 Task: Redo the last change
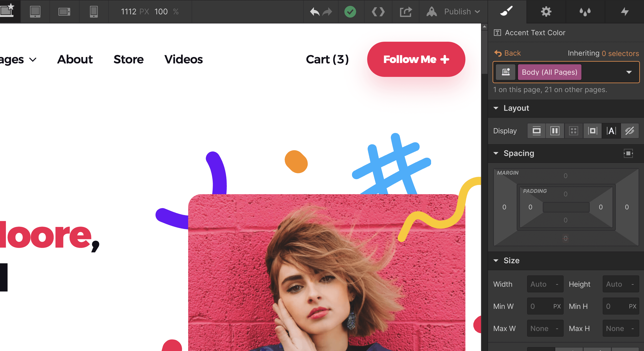327,12
